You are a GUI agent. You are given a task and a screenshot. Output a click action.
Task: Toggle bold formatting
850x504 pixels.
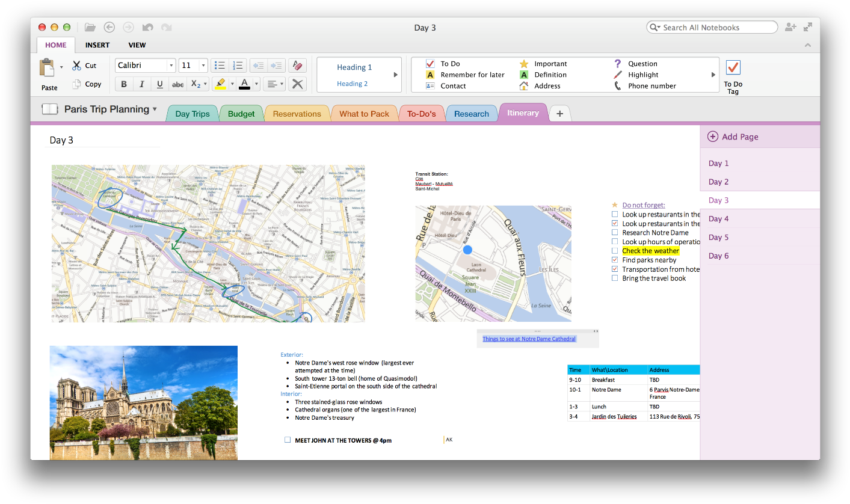click(x=123, y=84)
